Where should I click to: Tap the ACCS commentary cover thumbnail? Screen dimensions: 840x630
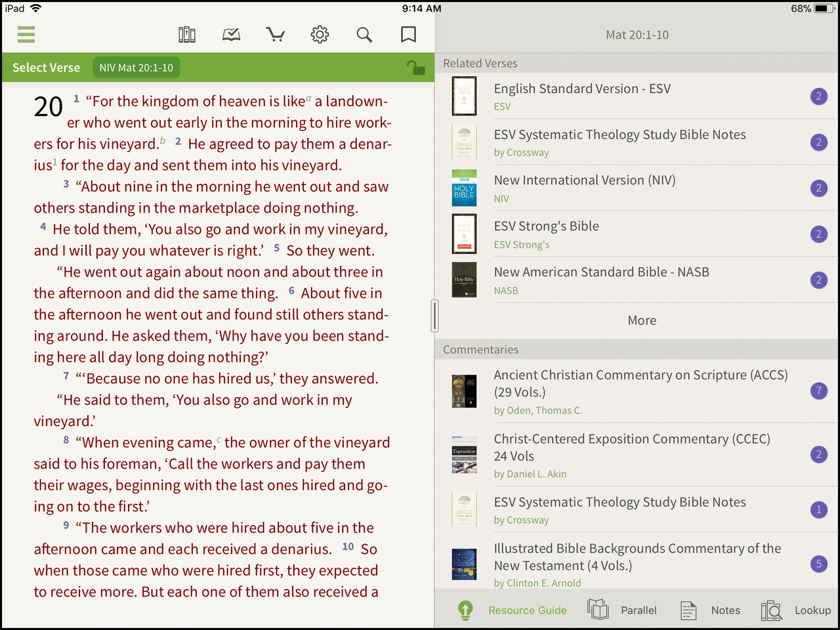[464, 391]
